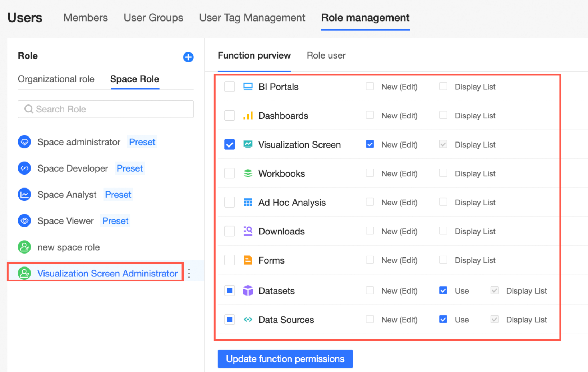
Task: Click the blue plus add-role icon
Action: 188,57
